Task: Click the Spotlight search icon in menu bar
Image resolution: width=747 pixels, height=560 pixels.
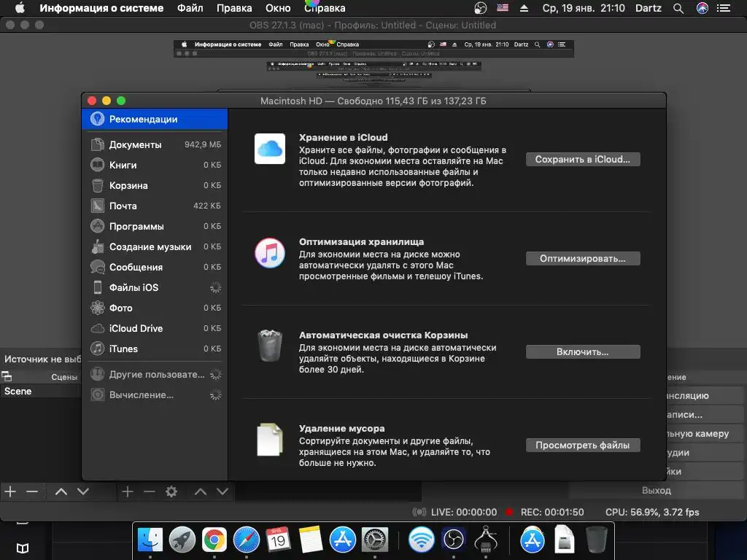Action: coord(678,8)
